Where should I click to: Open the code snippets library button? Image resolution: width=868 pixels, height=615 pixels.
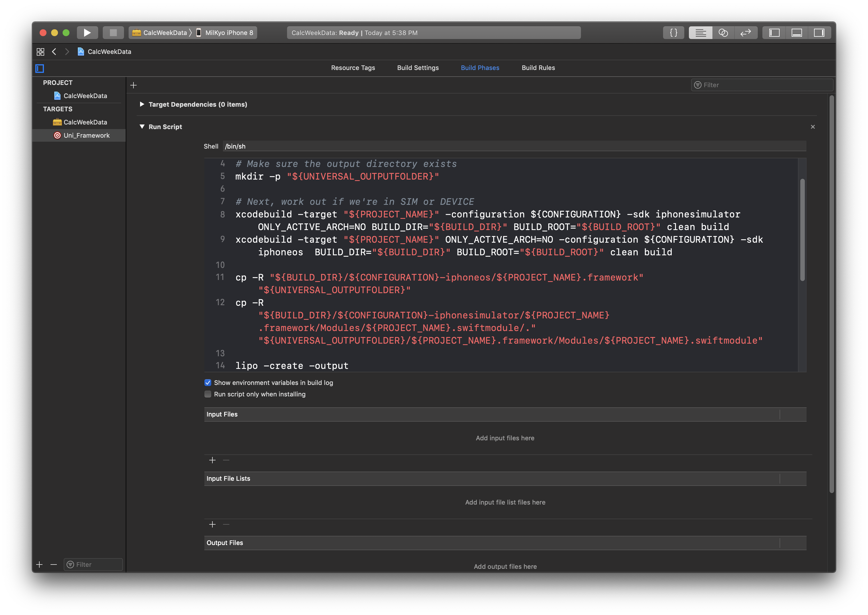click(673, 33)
